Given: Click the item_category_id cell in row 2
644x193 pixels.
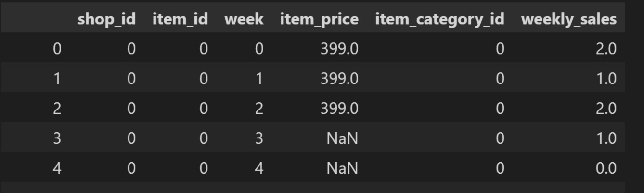Looking at the screenshot, I should click(x=500, y=109).
